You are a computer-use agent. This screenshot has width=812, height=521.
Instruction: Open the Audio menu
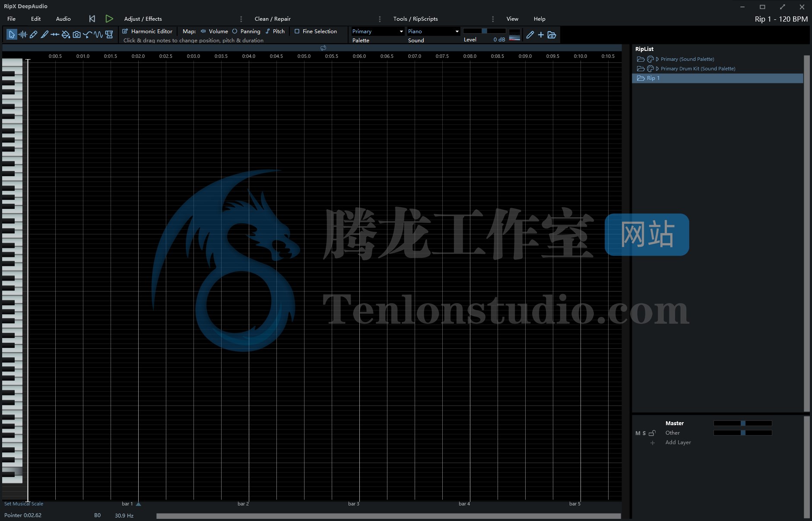pos(63,19)
